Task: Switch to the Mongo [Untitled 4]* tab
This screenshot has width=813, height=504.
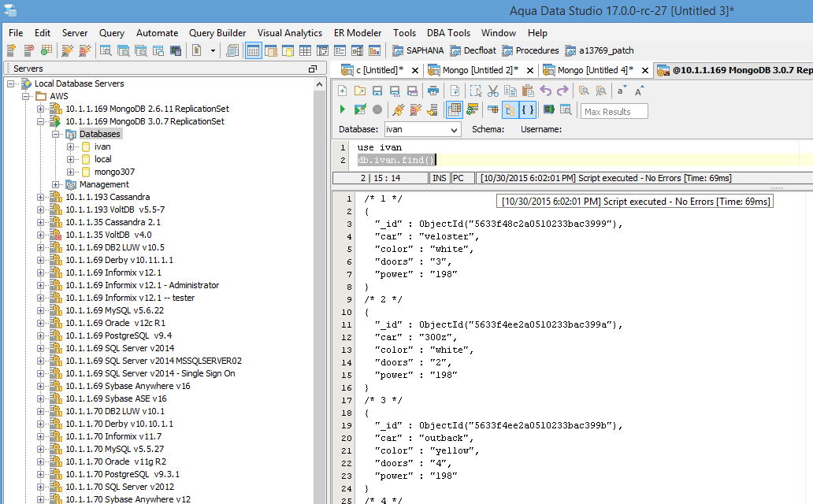Action: click(x=595, y=70)
